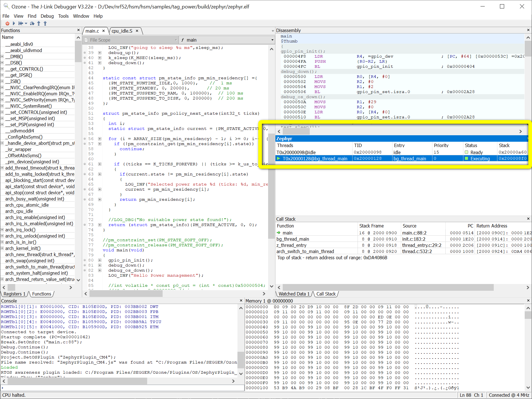Close the main.c editor tab
Screen dimensions: 532x399
coord(104,31)
